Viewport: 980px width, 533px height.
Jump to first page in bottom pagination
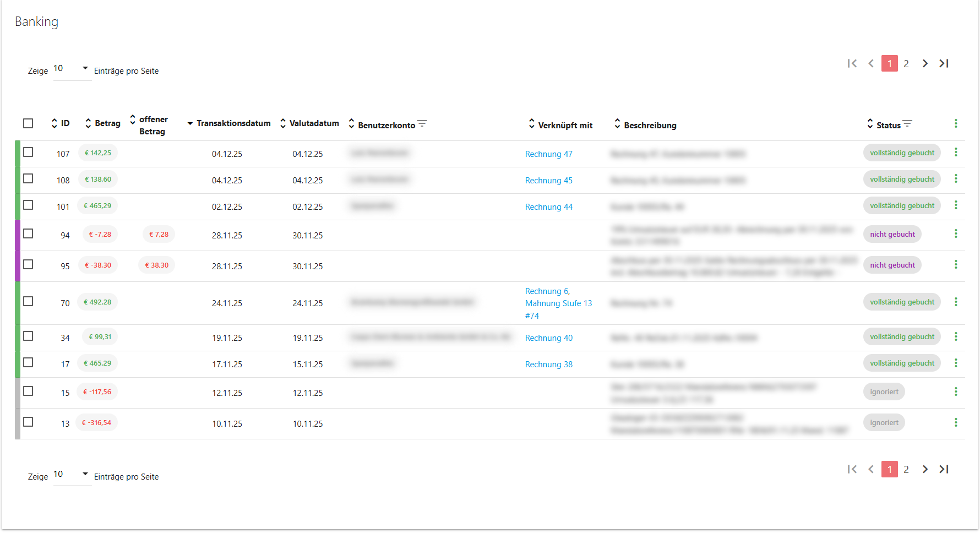click(x=852, y=470)
